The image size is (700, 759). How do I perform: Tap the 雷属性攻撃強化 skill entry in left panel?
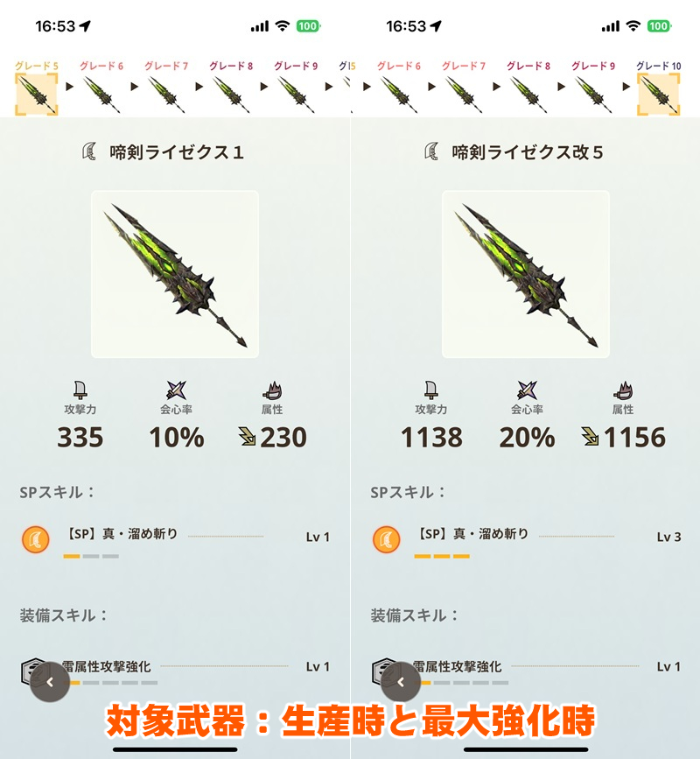pyautogui.click(x=175, y=671)
